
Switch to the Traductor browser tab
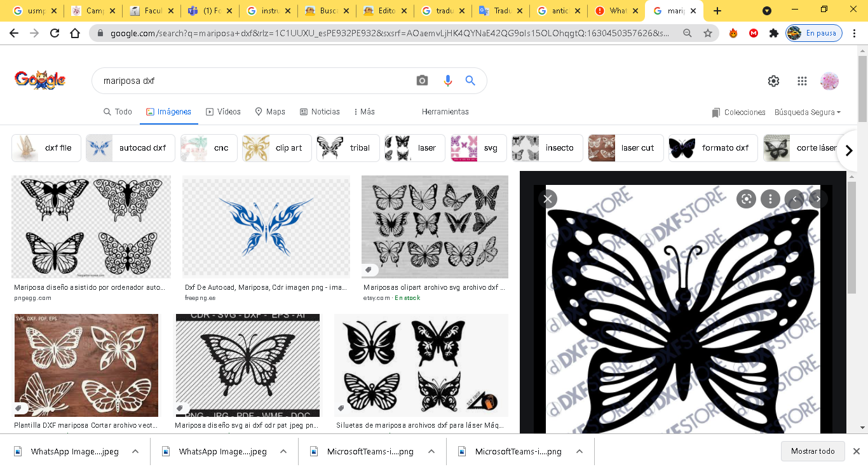pos(501,11)
